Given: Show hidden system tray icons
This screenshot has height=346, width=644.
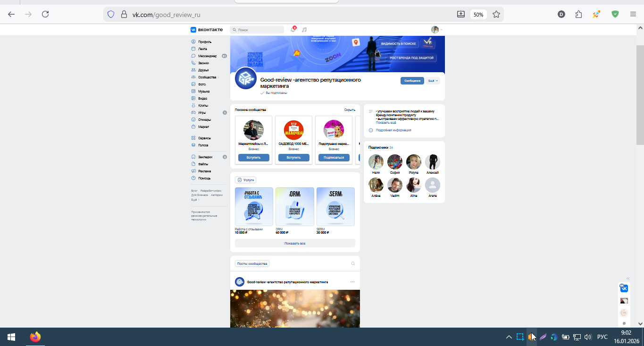Looking at the screenshot, I should point(509,337).
